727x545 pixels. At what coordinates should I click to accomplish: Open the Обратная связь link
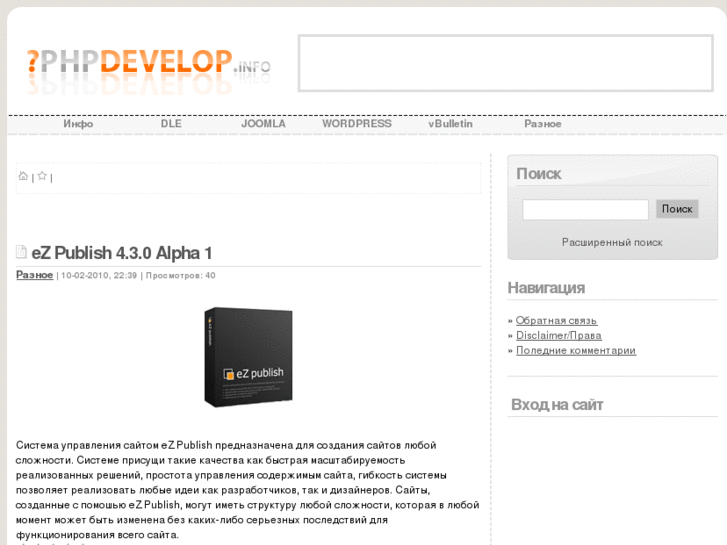click(x=556, y=321)
